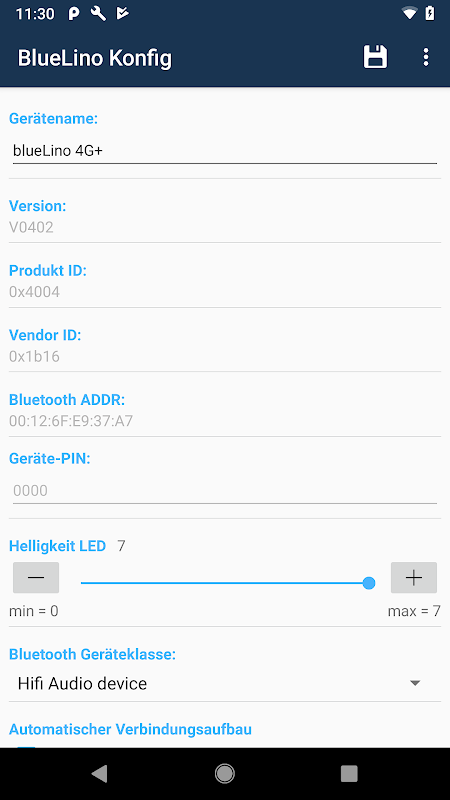
Task: Tap the Wi-Fi status icon
Action: click(409, 14)
